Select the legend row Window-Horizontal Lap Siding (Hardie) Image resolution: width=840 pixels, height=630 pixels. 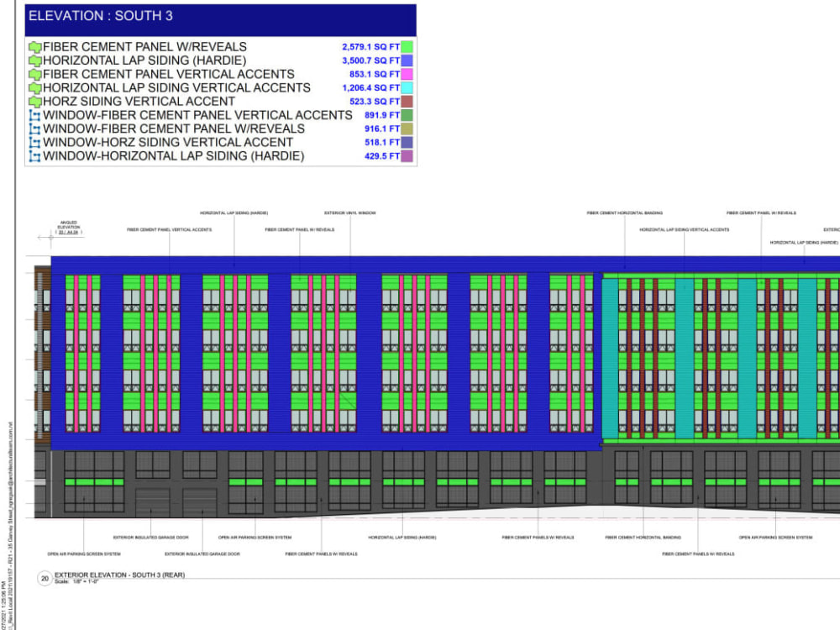[221, 156]
